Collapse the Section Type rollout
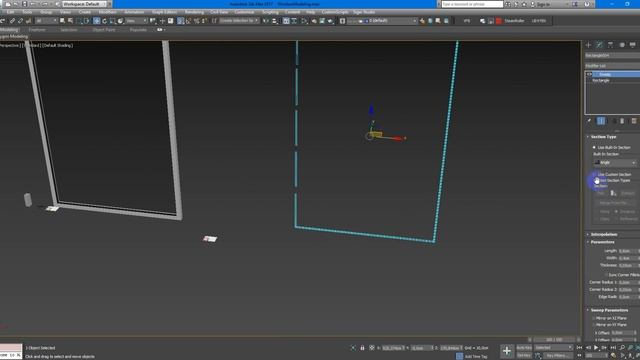Screen dimensions: 640x360 603,137
